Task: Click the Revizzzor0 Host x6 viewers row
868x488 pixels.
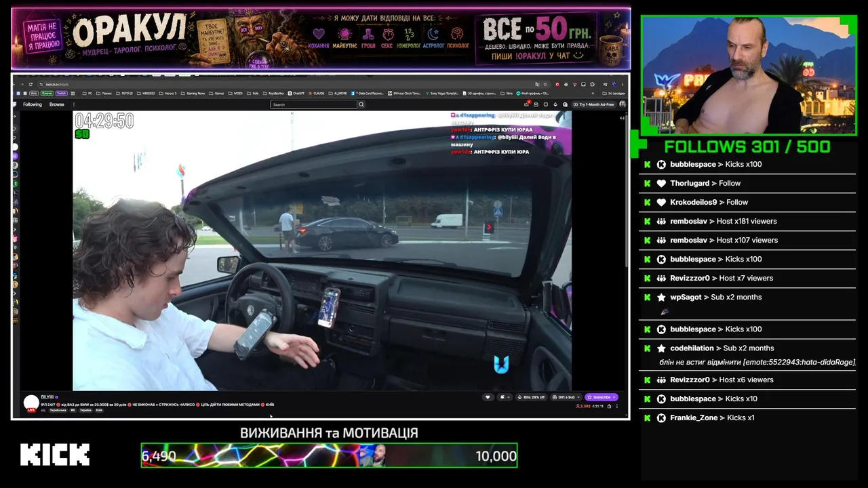Action: [747, 380]
